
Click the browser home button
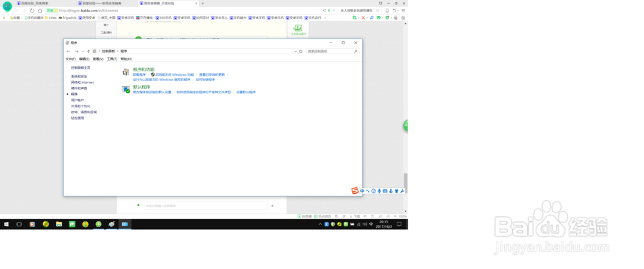pos(40,10)
